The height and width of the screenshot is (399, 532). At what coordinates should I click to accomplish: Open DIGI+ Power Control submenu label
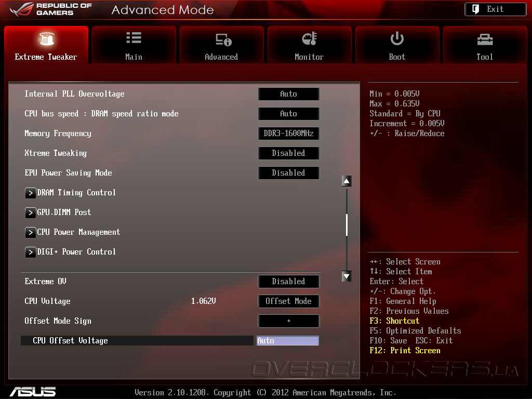pos(76,252)
